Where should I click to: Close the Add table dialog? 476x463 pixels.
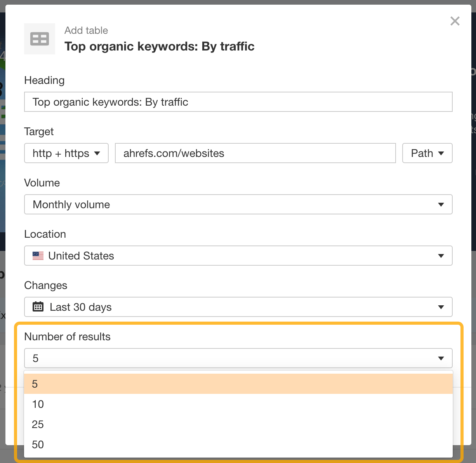455,21
